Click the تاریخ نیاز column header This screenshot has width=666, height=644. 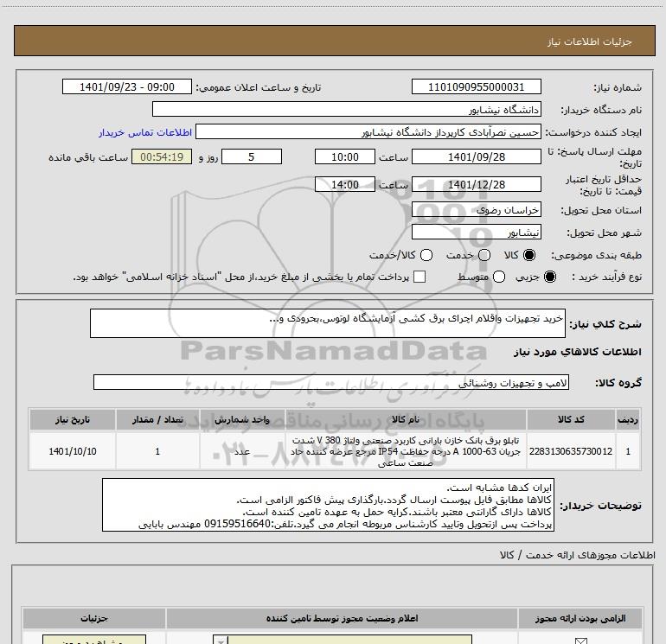coord(73,419)
